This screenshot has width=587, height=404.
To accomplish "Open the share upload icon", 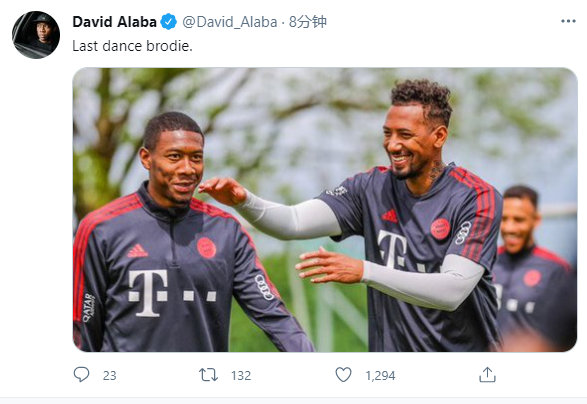I will [487, 375].
